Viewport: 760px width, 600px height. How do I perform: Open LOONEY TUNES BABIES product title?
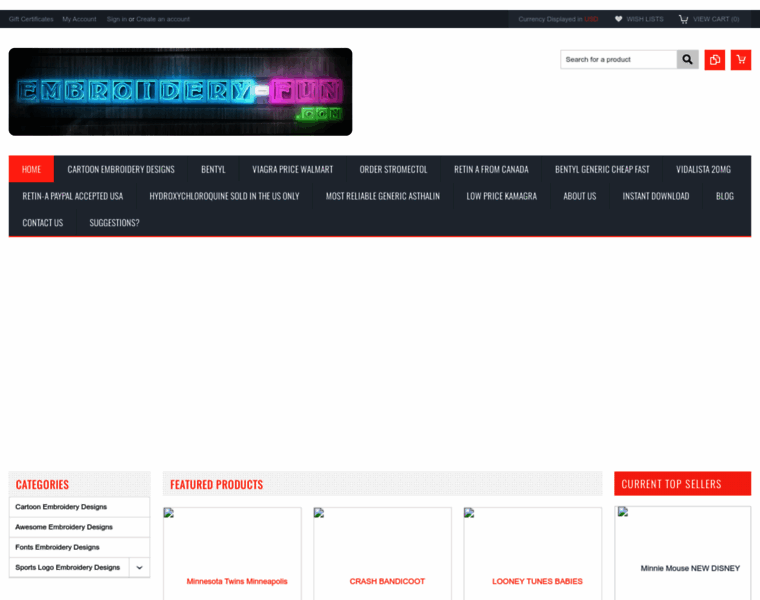pos(537,581)
